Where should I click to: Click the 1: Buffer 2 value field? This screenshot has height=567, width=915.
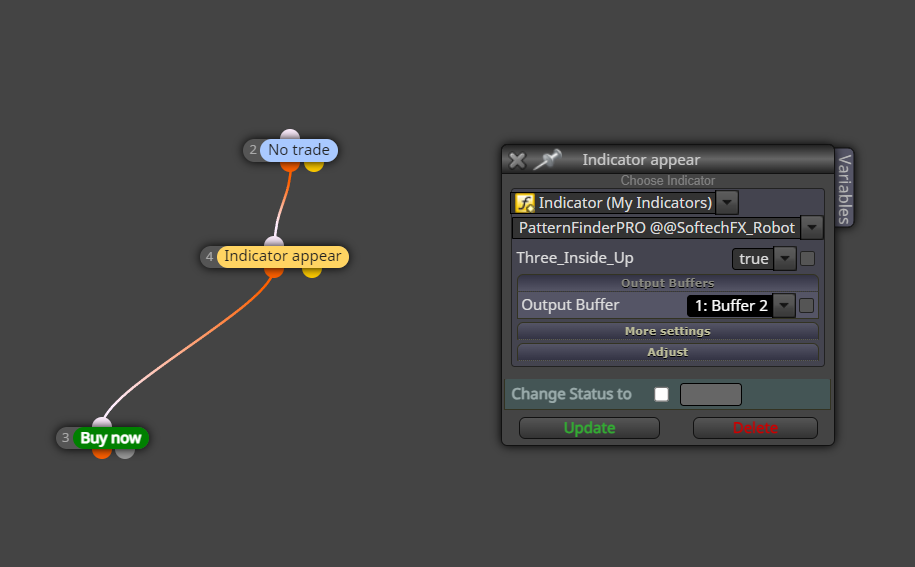[x=730, y=306]
